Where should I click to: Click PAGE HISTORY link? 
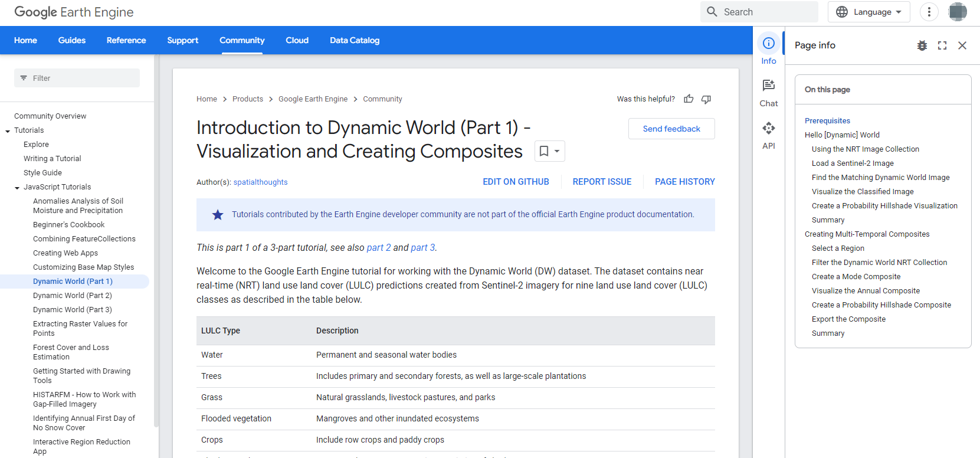click(x=685, y=182)
